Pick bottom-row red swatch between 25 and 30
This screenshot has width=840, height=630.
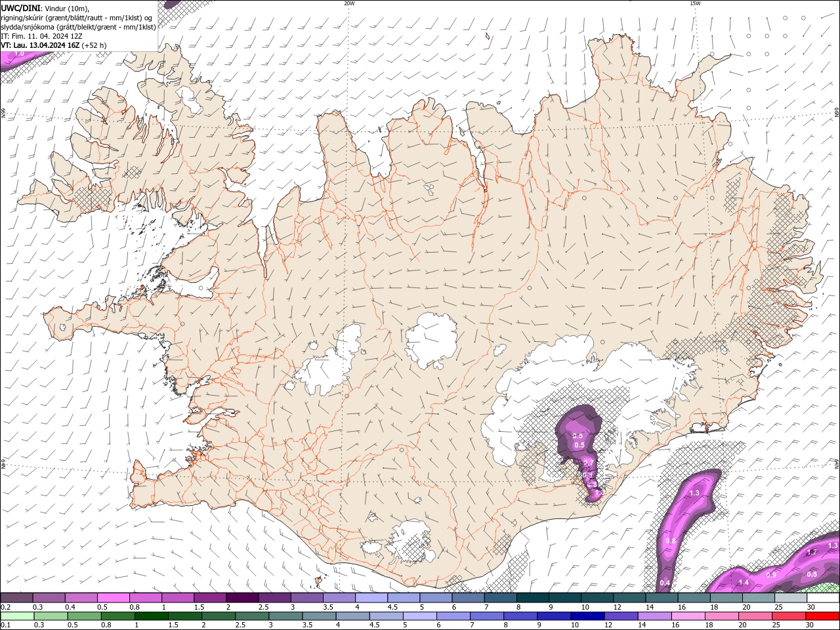(x=790, y=616)
